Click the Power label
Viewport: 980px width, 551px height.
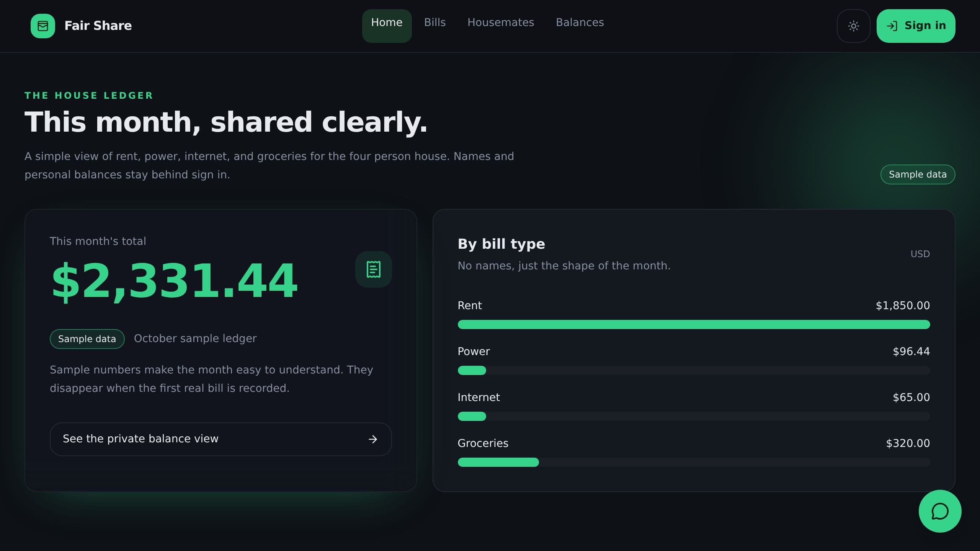474,351
